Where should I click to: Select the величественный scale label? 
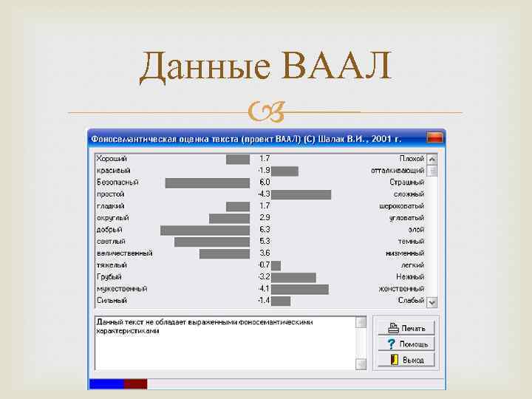(x=125, y=253)
